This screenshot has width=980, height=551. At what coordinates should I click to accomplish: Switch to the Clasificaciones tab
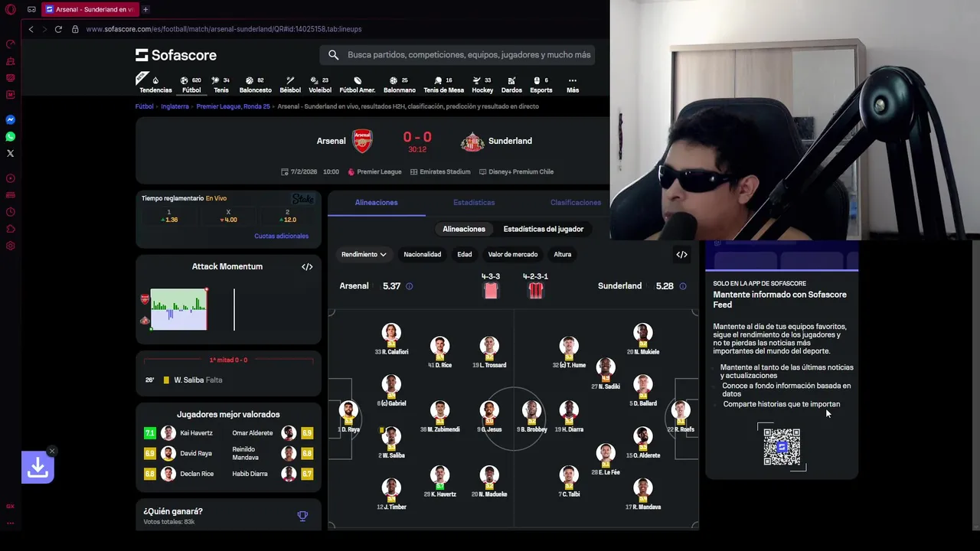pyautogui.click(x=576, y=203)
